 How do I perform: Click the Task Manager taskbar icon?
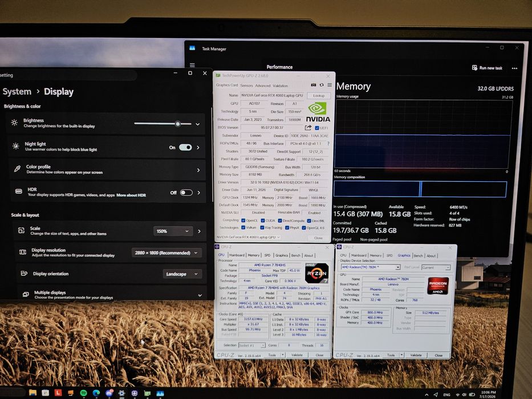tap(160, 393)
